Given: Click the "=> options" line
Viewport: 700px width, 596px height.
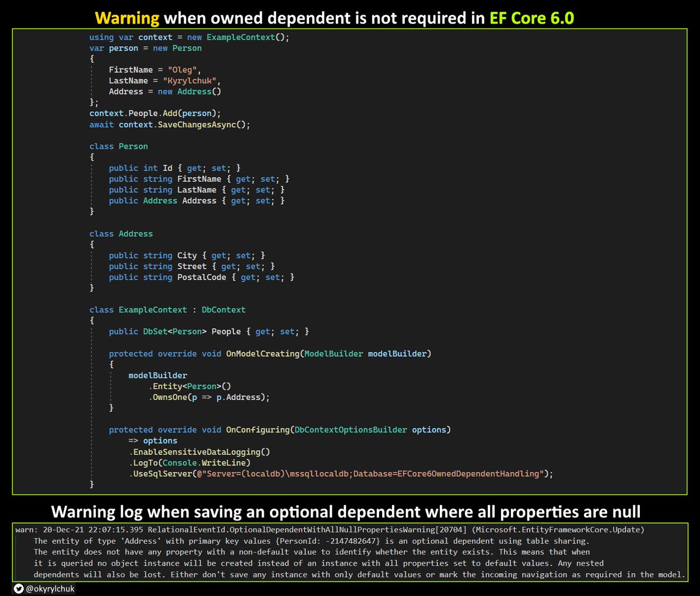Looking at the screenshot, I should point(153,441).
